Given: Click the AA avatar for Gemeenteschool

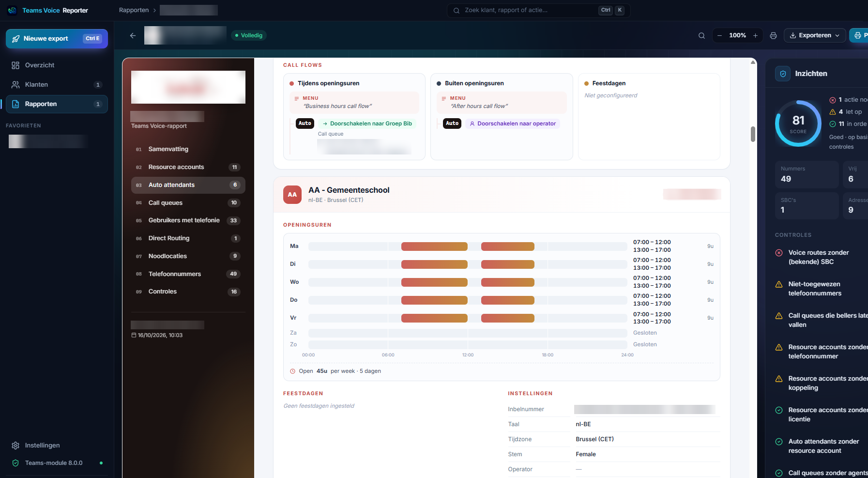Looking at the screenshot, I should [x=292, y=195].
